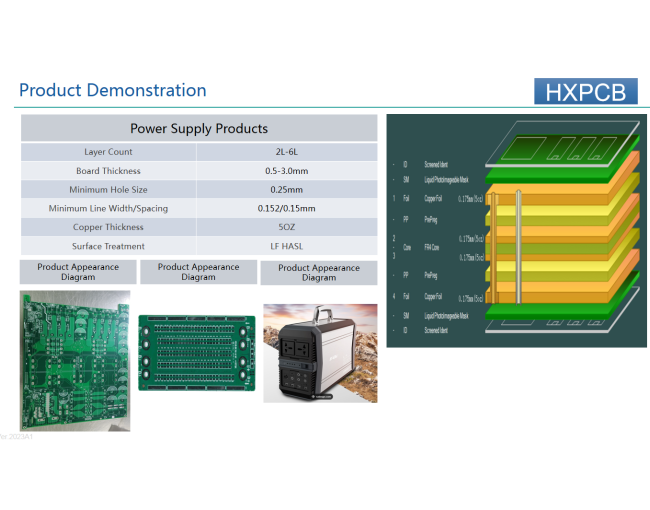Select the 0.25mm value cell
The image size is (650, 510).
[x=286, y=190]
